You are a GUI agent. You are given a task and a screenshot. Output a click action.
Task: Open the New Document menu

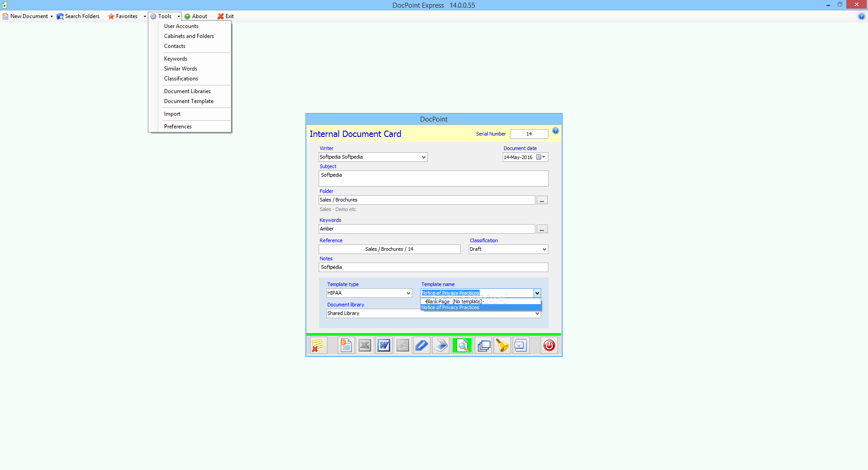click(28, 16)
